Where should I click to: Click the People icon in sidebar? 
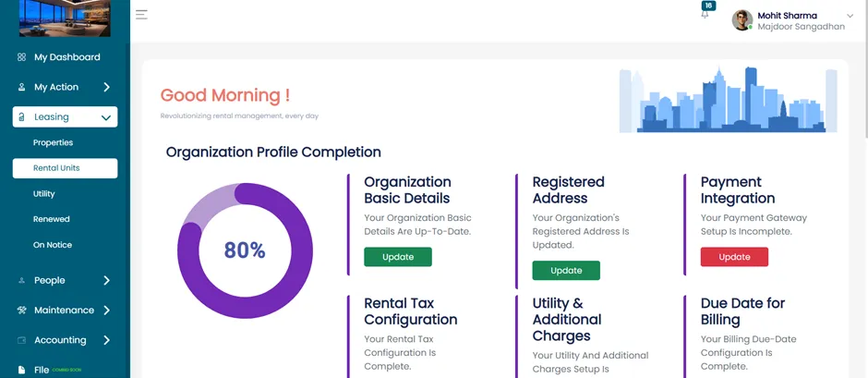pos(21,280)
